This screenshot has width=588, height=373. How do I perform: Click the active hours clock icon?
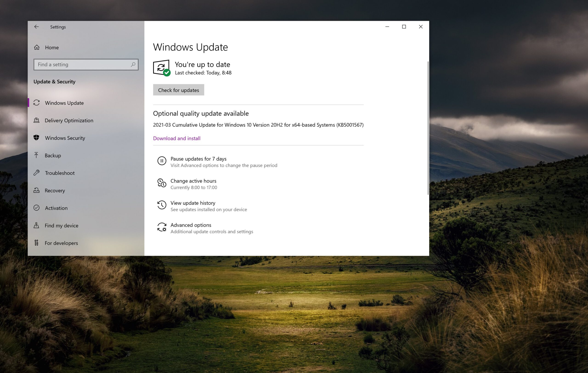click(162, 183)
